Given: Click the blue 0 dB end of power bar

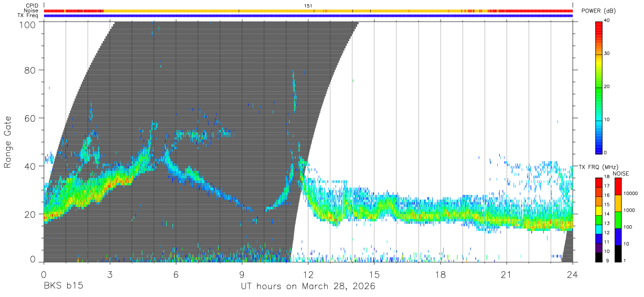Looking at the screenshot, I should 599,150.
